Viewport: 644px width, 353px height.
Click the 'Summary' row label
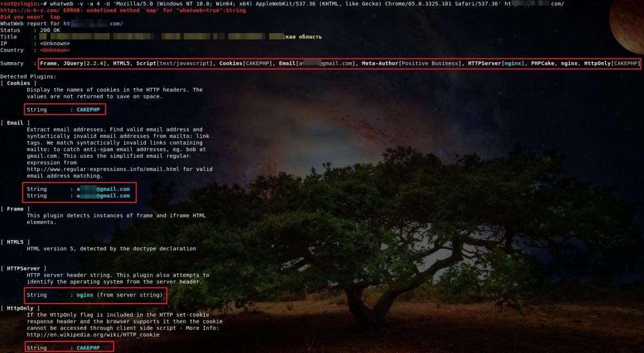click(x=12, y=63)
